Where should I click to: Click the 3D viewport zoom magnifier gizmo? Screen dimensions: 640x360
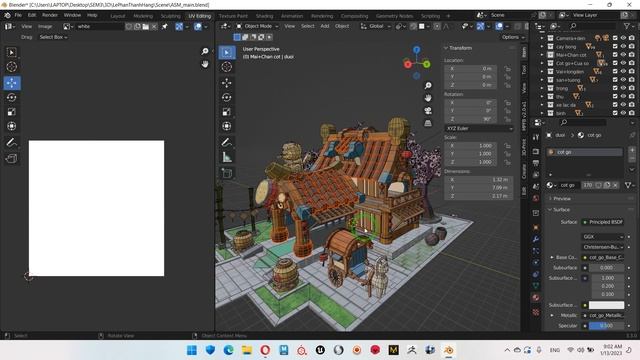coord(428,85)
